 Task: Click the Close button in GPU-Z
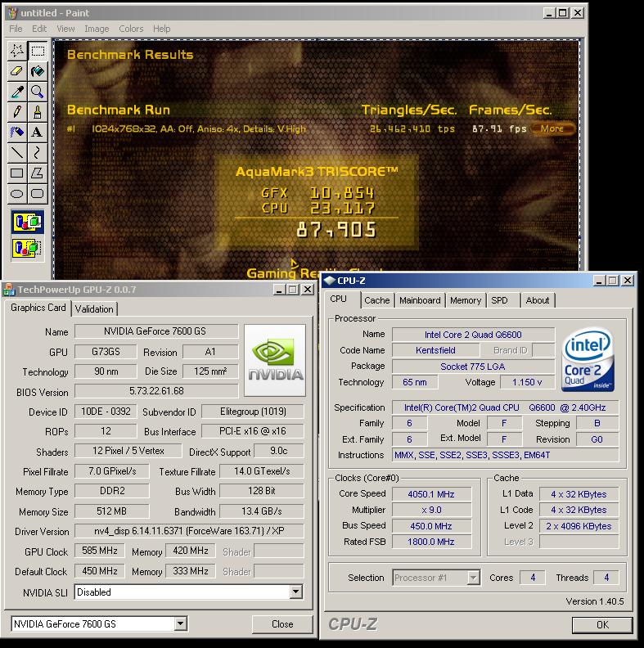[x=282, y=624]
